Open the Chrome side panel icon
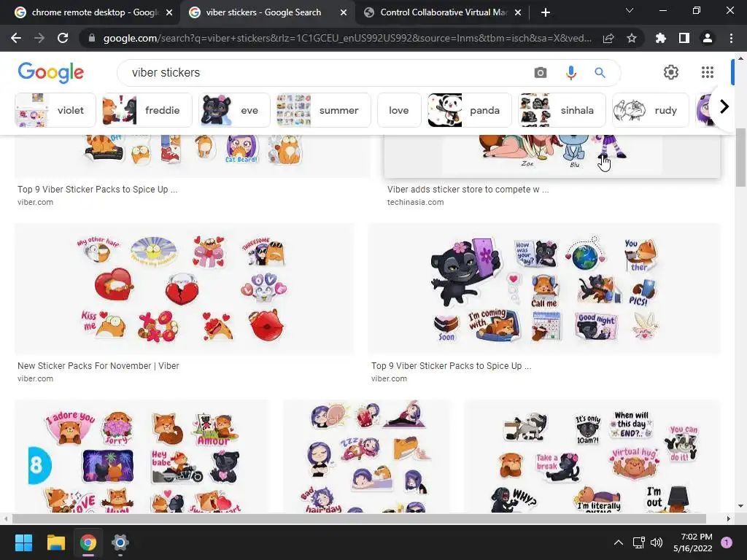Viewport: 747px width, 560px height. [684, 38]
